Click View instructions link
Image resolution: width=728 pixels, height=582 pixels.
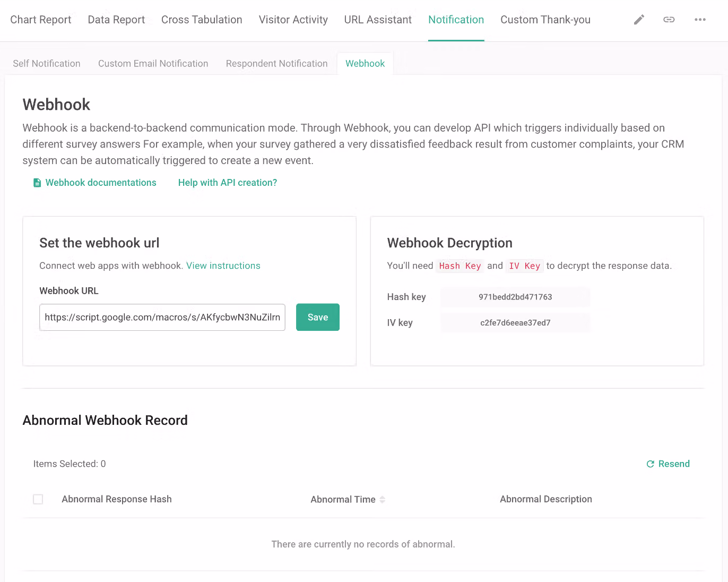point(223,266)
